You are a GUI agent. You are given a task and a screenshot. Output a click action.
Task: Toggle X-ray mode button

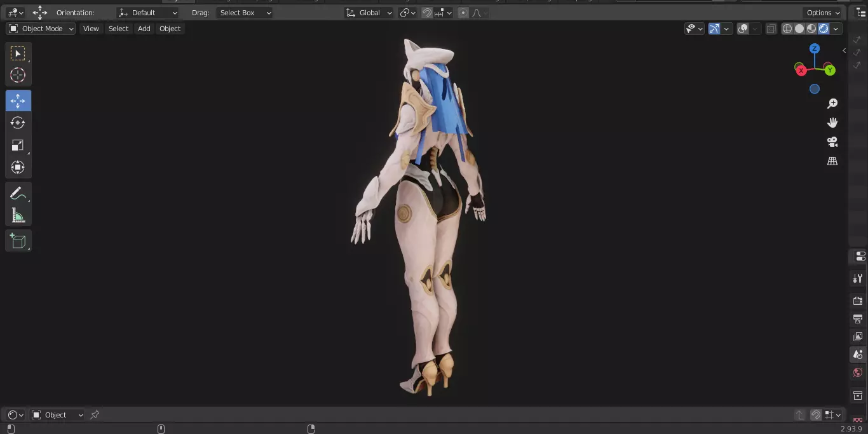coord(771,29)
